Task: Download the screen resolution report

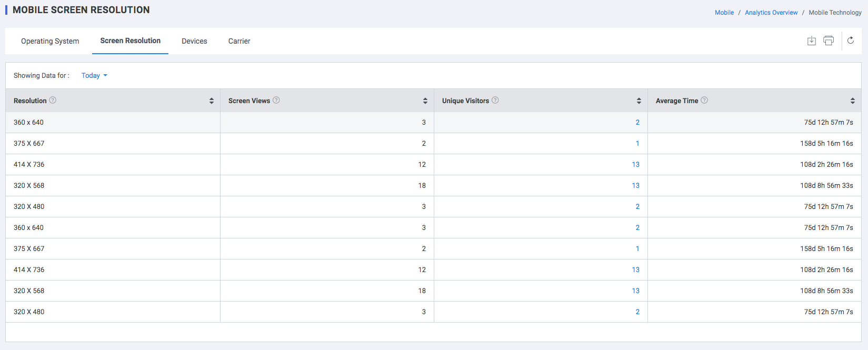Action: click(812, 41)
